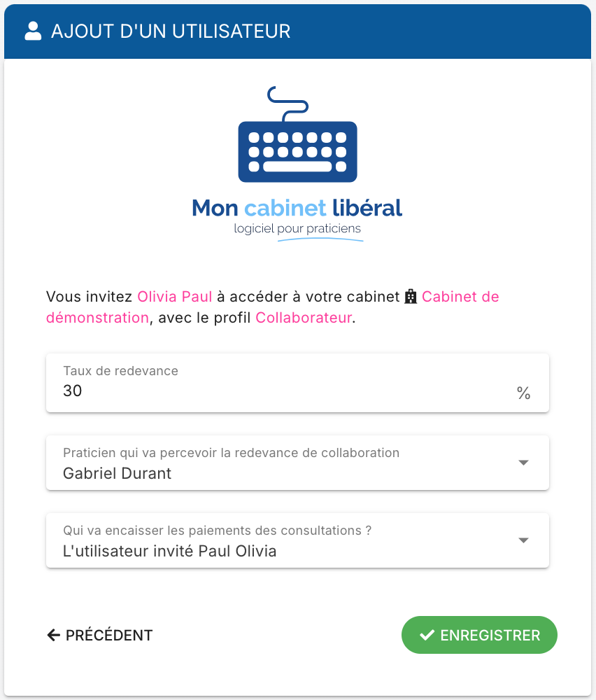Click the Enregistrer button
This screenshot has height=700, width=596.
[x=479, y=635]
